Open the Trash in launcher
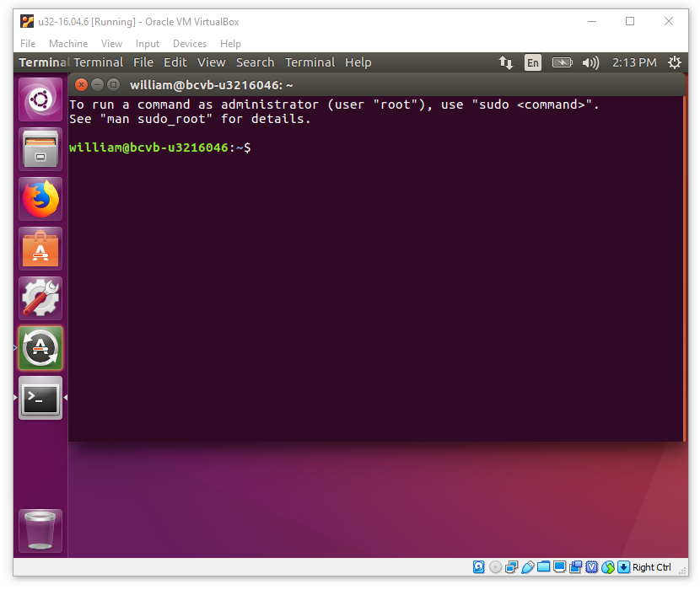 40,531
